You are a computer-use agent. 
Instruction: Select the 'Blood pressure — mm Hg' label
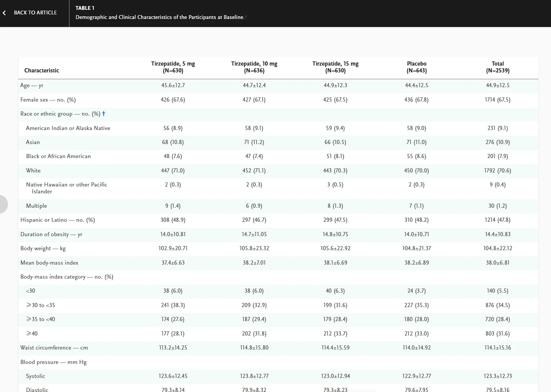click(54, 362)
